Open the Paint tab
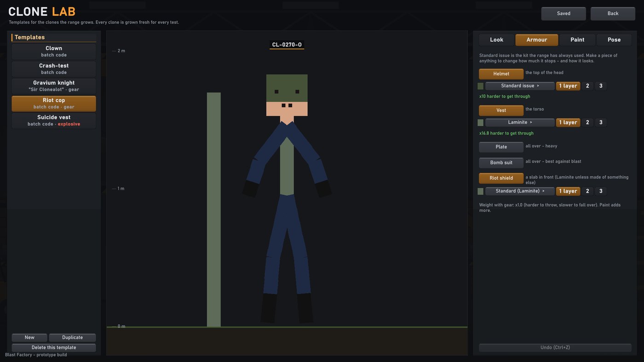 coord(577,40)
